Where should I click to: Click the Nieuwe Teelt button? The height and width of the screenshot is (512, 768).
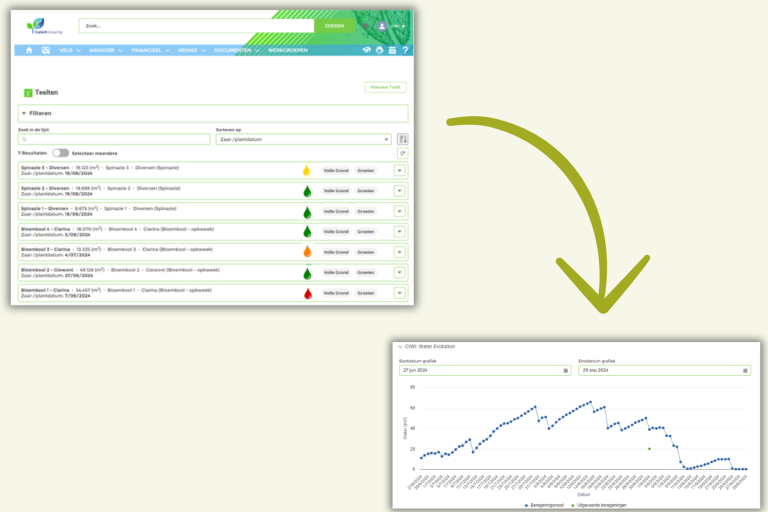(x=385, y=87)
